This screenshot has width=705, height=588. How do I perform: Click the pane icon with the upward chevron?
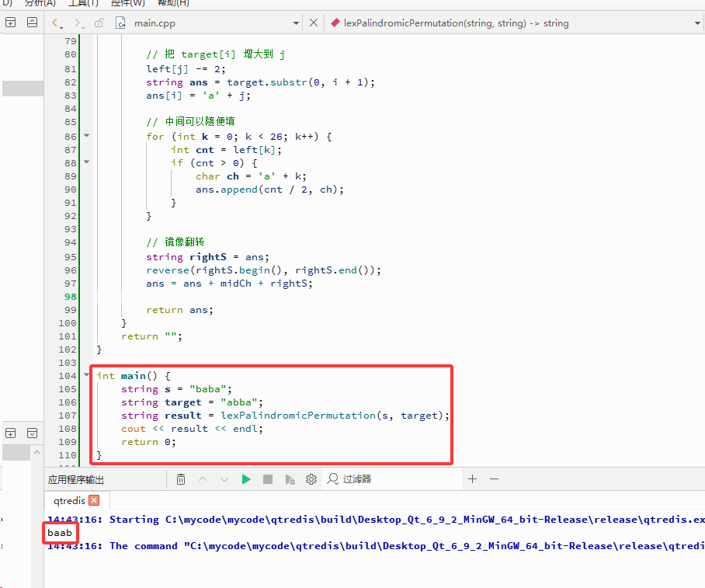point(33,22)
